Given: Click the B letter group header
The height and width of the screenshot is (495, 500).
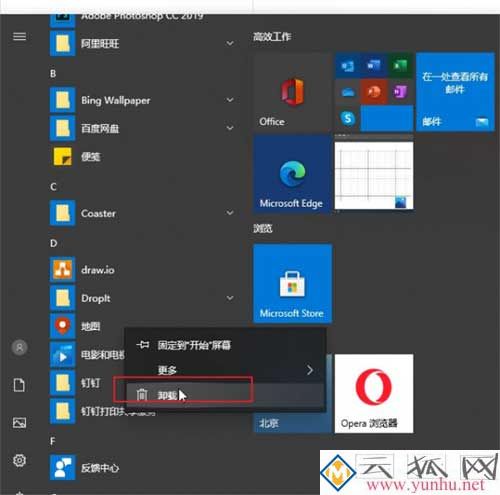Looking at the screenshot, I should (53, 73).
